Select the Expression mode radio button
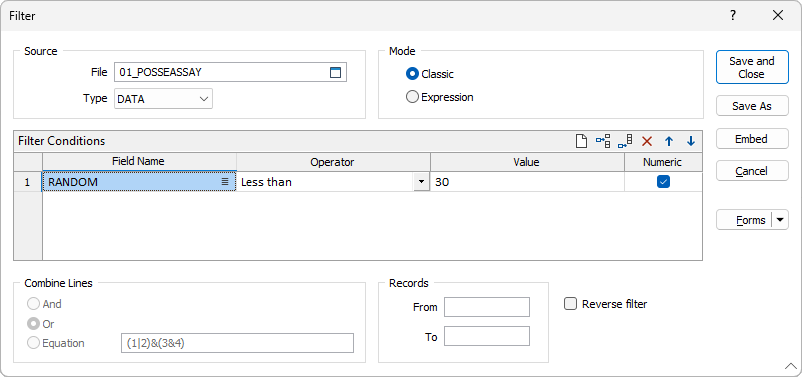 tap(412, 97)
